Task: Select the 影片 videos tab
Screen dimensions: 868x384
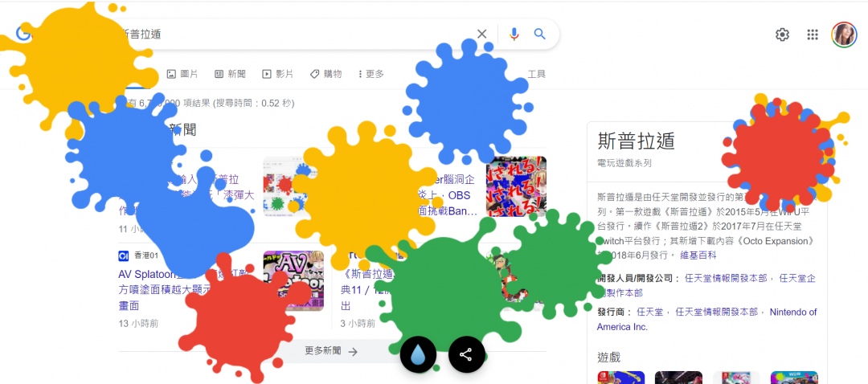Action: (277, 74)
